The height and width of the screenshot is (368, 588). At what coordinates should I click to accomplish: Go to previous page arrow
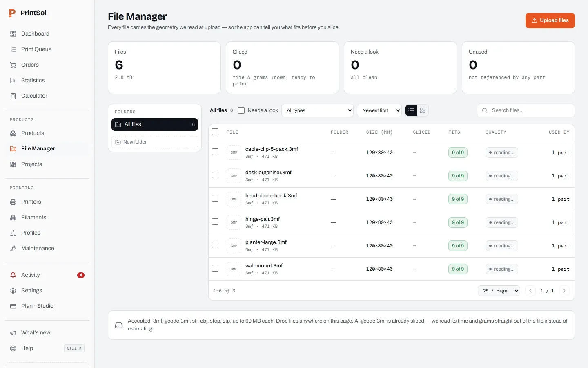coord(530,291)
